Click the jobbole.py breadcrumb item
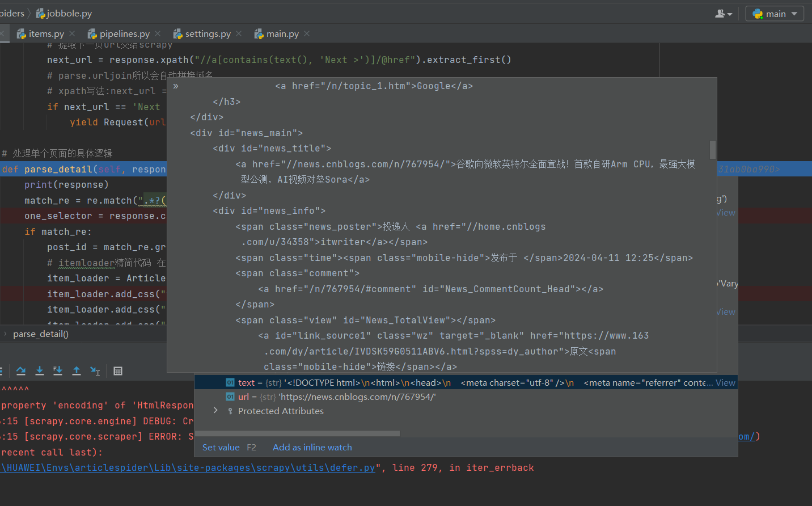Screen dimensions: 812x506 pos(64,13)
